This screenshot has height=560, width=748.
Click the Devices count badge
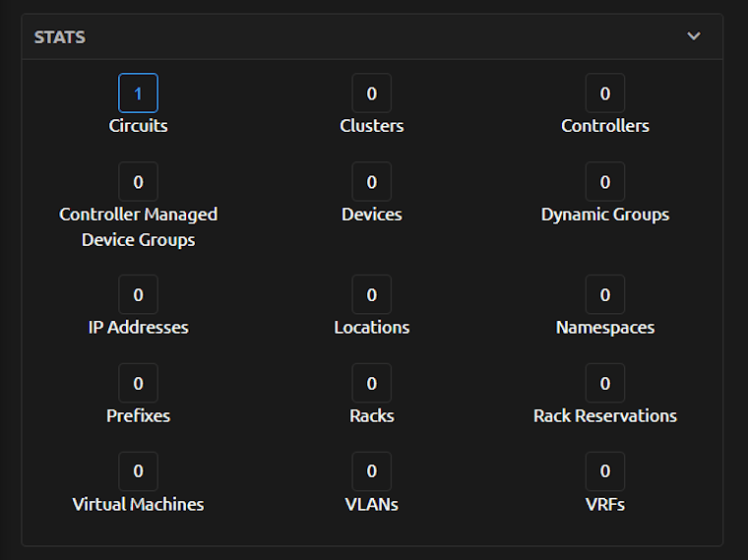point(371,182)
